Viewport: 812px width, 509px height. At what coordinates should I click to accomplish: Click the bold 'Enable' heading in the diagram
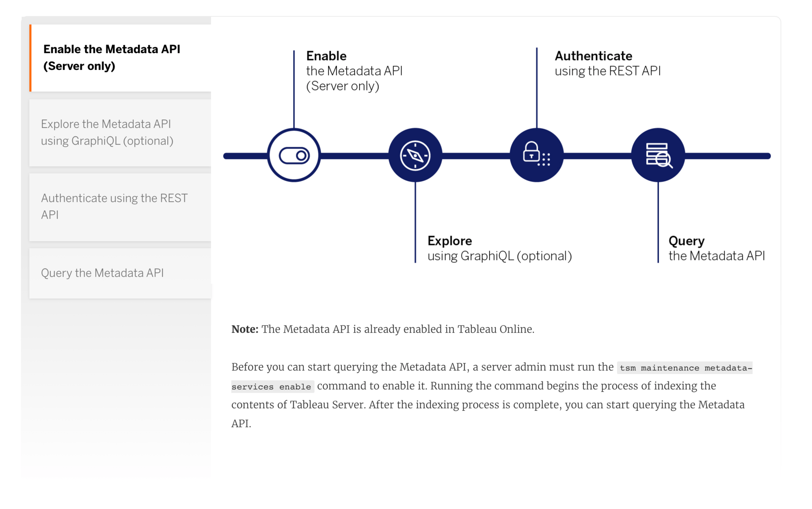[x=326, y=56]
